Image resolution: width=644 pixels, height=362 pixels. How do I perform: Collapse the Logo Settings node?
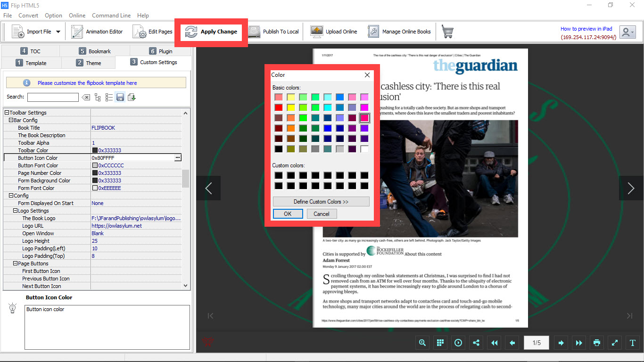[15, 211]
